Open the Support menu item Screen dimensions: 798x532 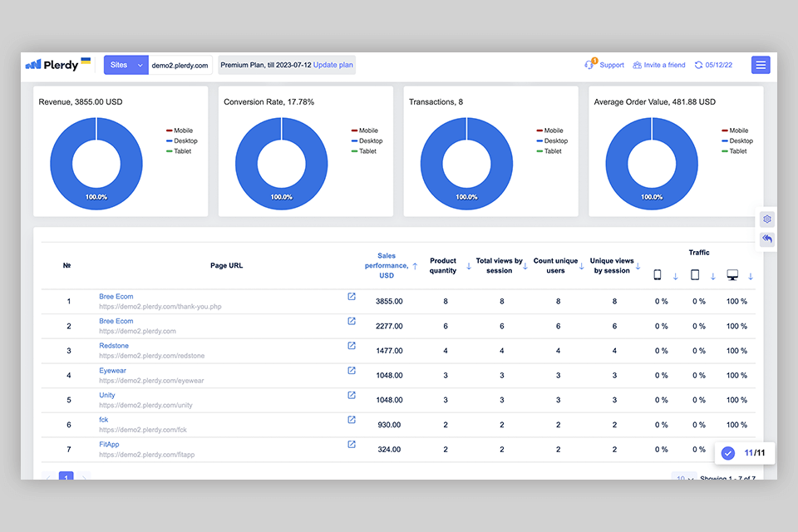[x=605, y=65]
